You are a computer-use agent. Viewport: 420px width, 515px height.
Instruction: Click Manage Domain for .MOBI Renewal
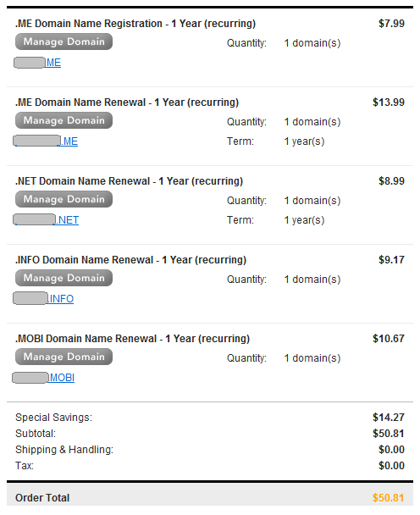tap(64, 357)
